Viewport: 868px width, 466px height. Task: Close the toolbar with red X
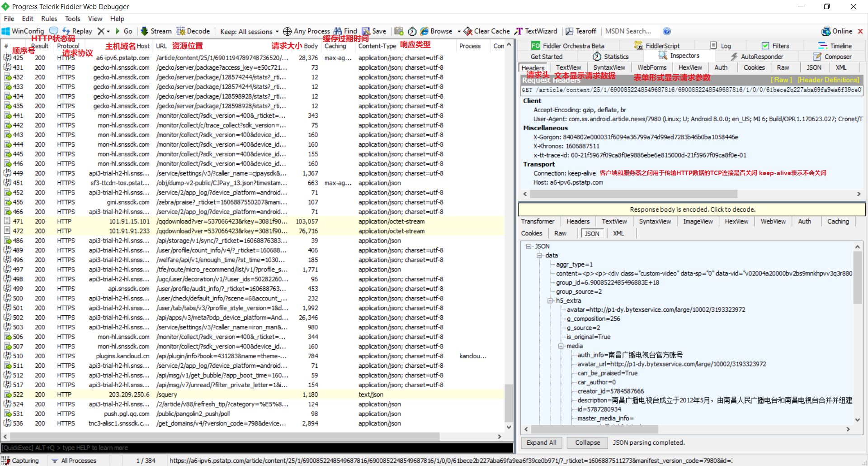(860, 31)
